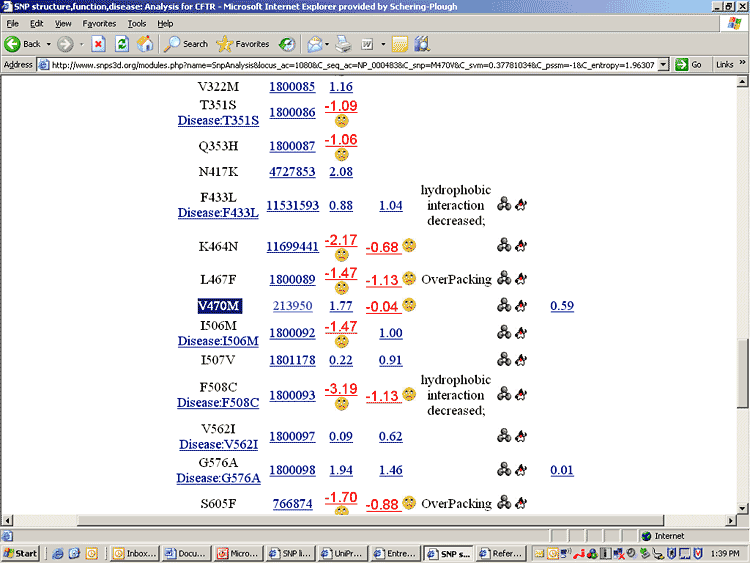Follow the Disease:G576A link
The image size is (750, 563).
pyautogui.click(x=218, y=478)
